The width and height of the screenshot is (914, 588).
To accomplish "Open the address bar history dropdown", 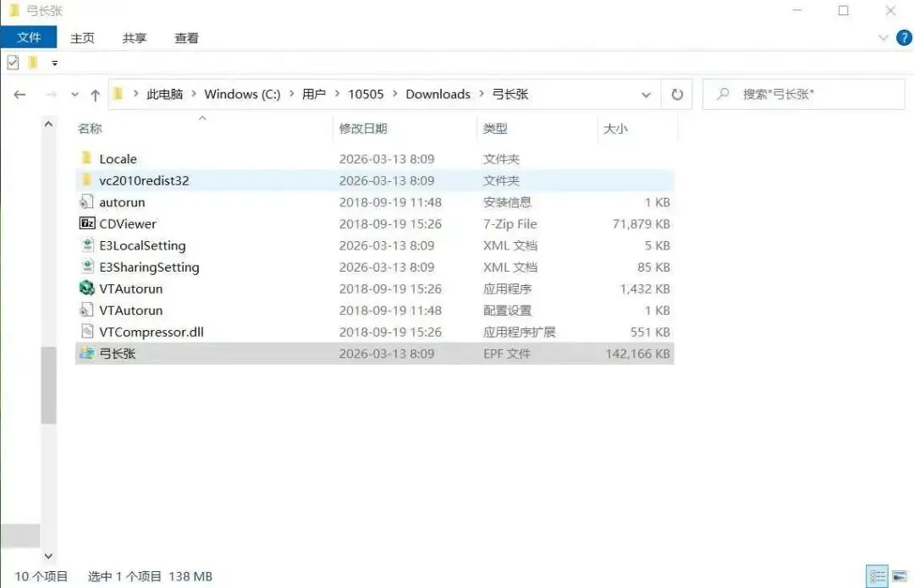I will click(x=646, y=95).
